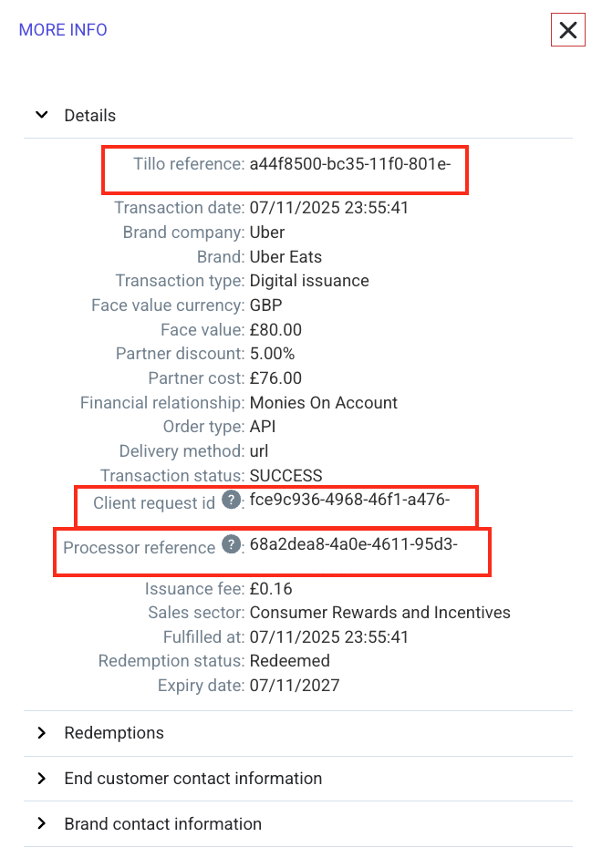The width and height of the screenshot is (602, 868).
Task: Select the Processor reference value
Action: pyautogui.click(x=353, y=545)
